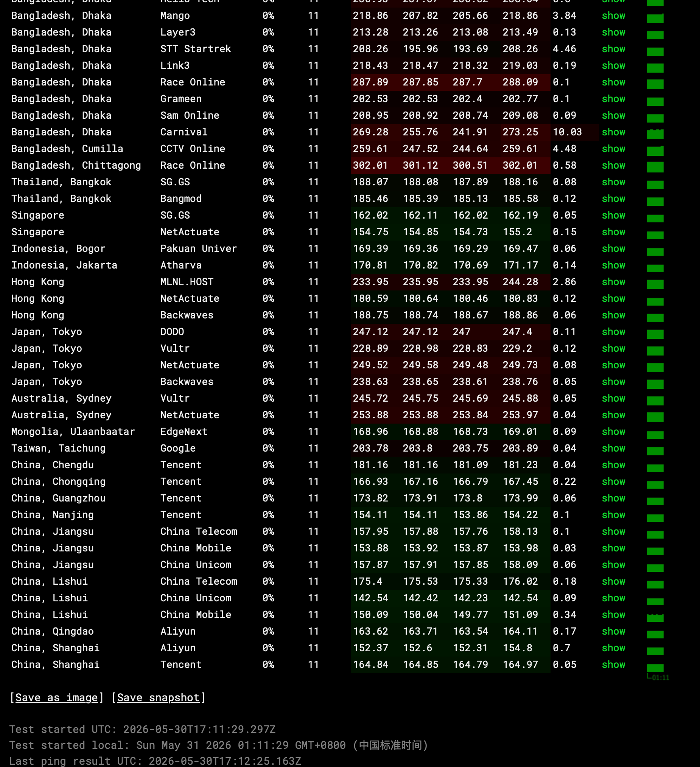Open show link in Grameen row
The image size is (700, 767).
click(613, 99)
